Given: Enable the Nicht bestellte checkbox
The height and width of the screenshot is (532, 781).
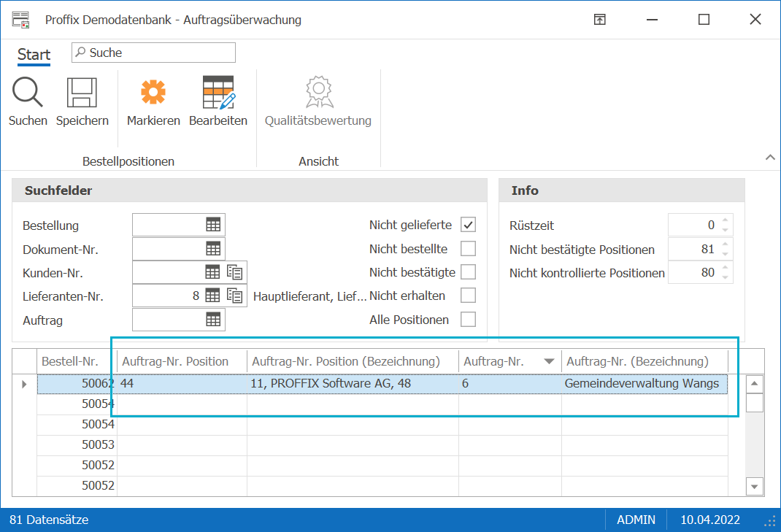Looking at the screenshot, I should pyautogui.click(x=468, y=249).
